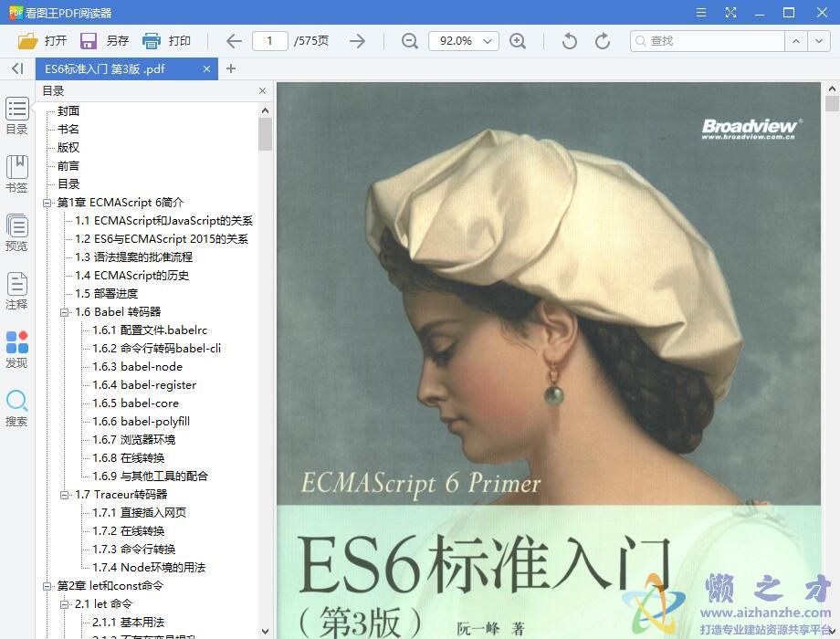Screen dimensions: 840x639
Task: Jump to 封面 in outline
Action: click(68, 110)
